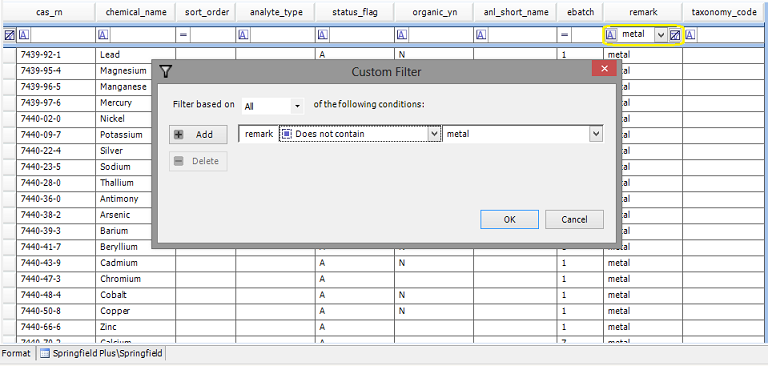Select the Zinc cell
768x366 pixels.
click(x=136, y=327)
